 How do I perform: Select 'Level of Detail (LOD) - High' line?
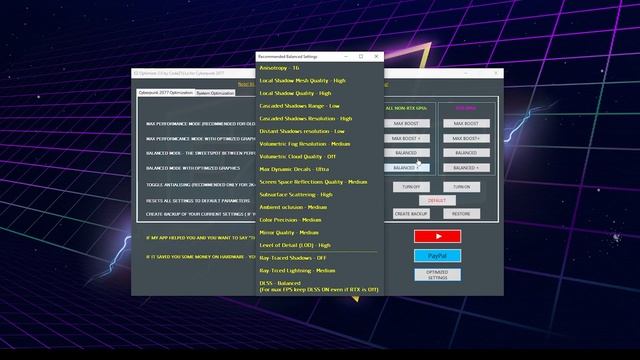[295, 245]
